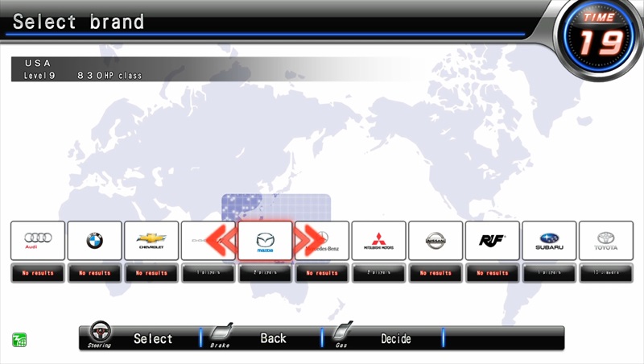The height and width of the screenshot is (364, 644).
Task: Click the players count under Dodge
Action: coord(208,273)
